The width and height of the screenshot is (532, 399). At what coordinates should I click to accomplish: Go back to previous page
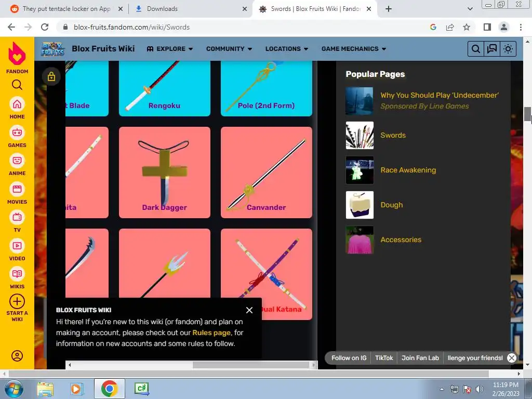(11, 27)
